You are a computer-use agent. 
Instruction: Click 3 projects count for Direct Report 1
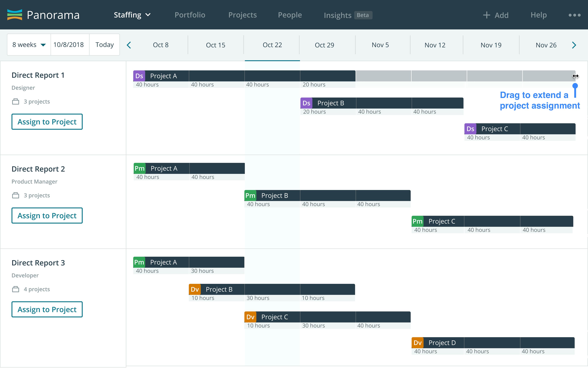37,102
